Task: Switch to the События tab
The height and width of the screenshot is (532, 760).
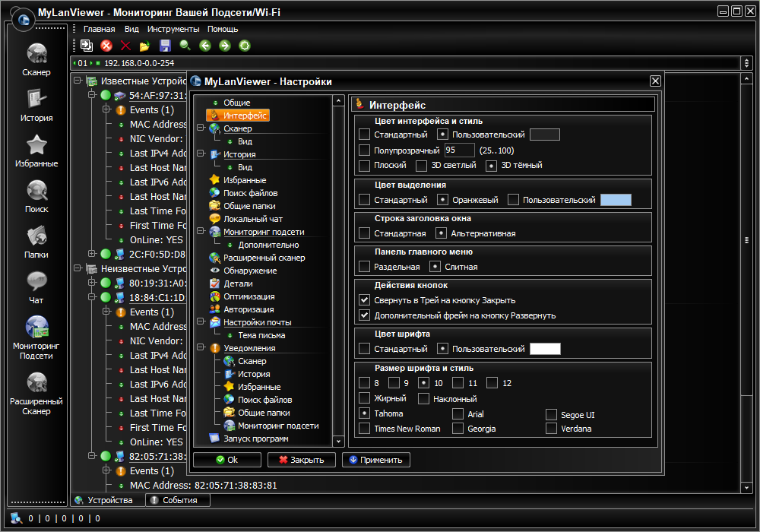Action: point(178,500)
